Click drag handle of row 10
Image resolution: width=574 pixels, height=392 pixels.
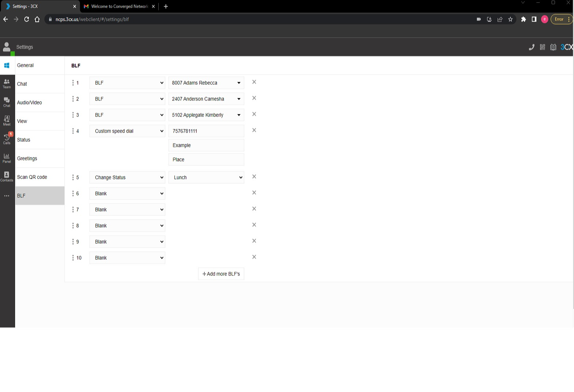pyautogui.click(x=73, y=258)
